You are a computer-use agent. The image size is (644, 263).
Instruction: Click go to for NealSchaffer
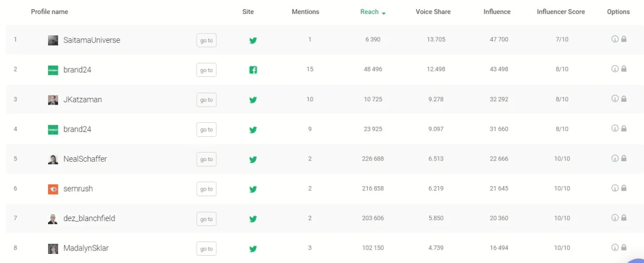(206, 159)
